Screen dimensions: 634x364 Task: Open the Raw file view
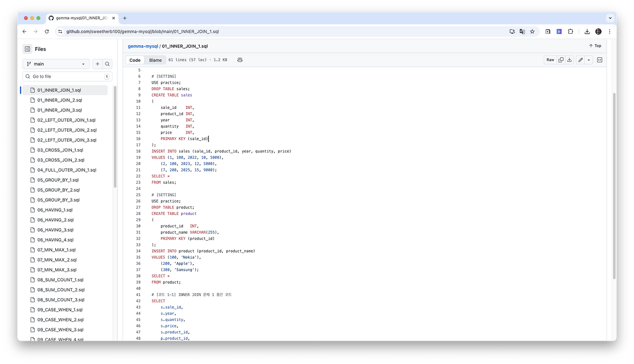point(550,60)
